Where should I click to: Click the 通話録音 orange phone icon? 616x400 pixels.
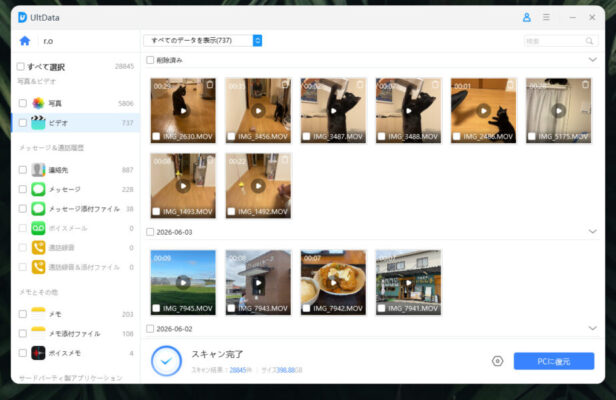pos(38,248)
